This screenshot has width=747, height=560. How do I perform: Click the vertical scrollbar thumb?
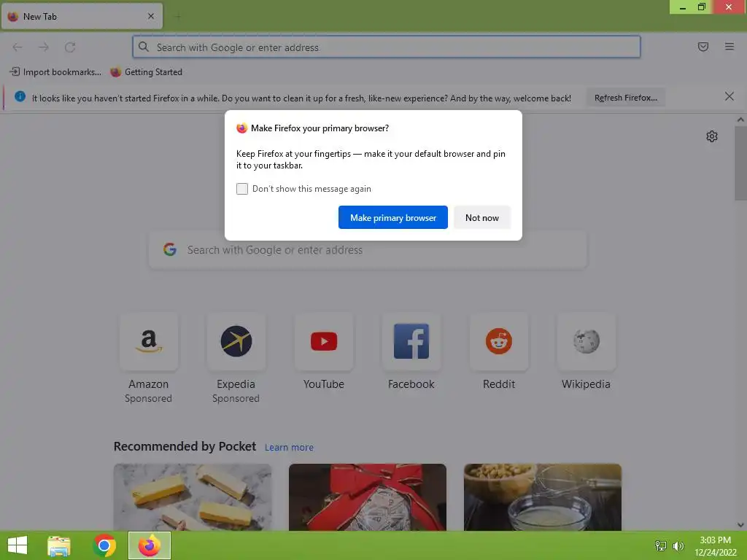click(x=740, y=163)
